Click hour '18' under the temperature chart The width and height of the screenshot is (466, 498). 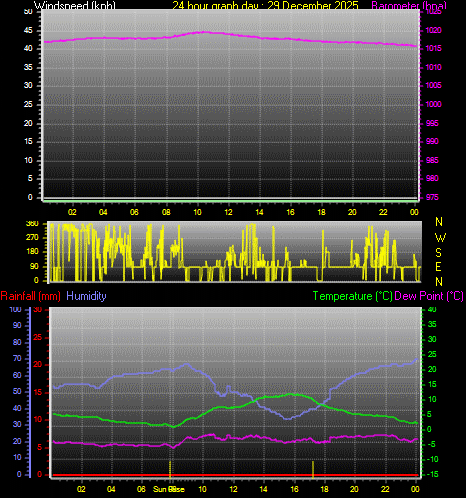coord(324,489)
